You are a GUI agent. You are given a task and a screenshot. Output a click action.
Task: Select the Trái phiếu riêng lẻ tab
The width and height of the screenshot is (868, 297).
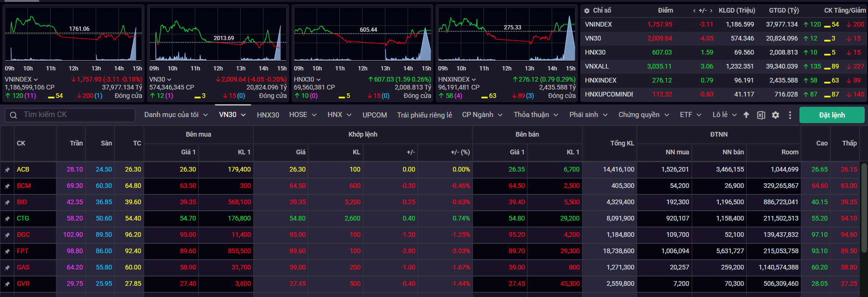click(424, 115)
